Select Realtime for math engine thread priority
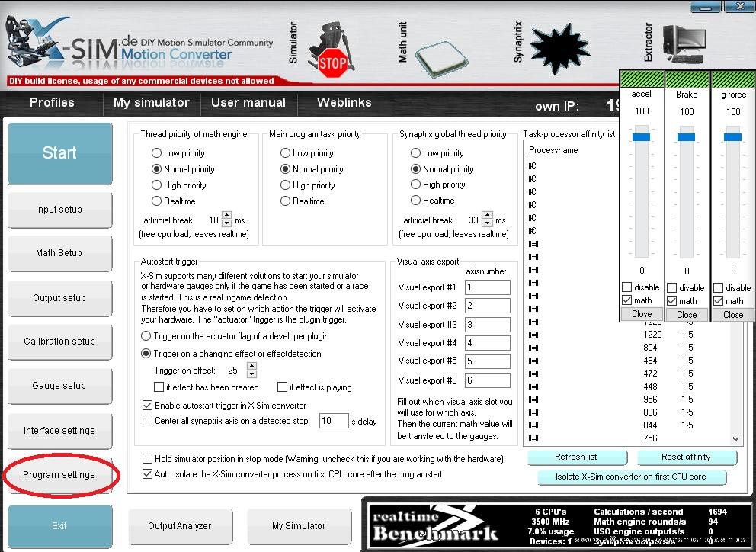The width and height of the screenshot is (756, 552). point(157,201)
